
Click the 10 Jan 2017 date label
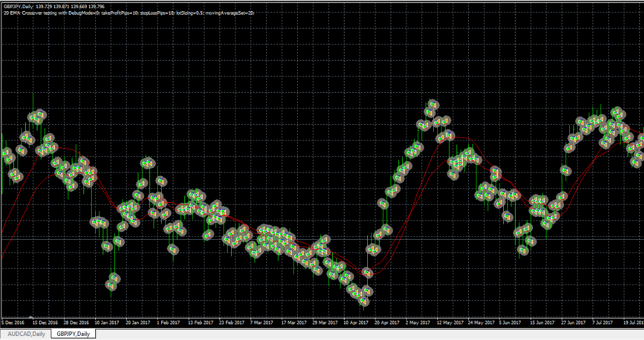coord(107,323)
